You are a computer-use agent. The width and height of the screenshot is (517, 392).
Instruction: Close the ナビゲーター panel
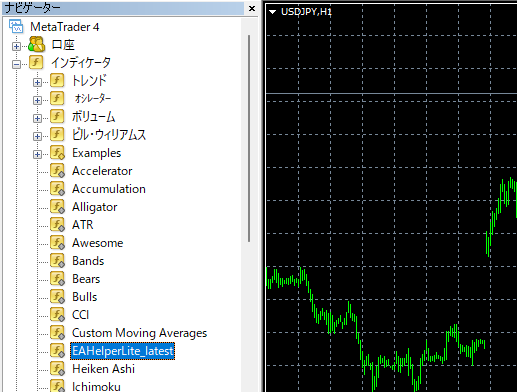(x=252, y=8)
